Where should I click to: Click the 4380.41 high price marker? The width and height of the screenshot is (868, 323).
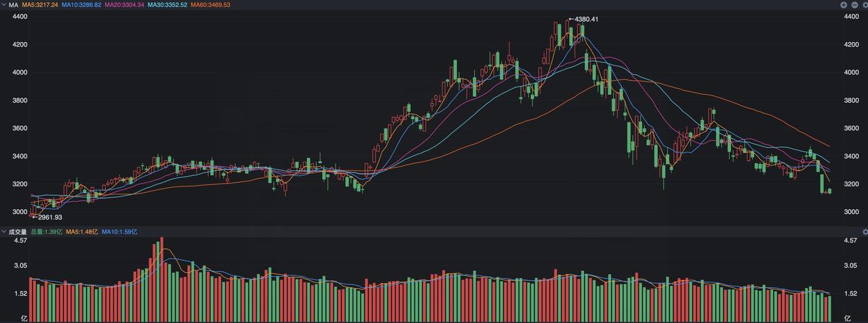click(583, 19)
